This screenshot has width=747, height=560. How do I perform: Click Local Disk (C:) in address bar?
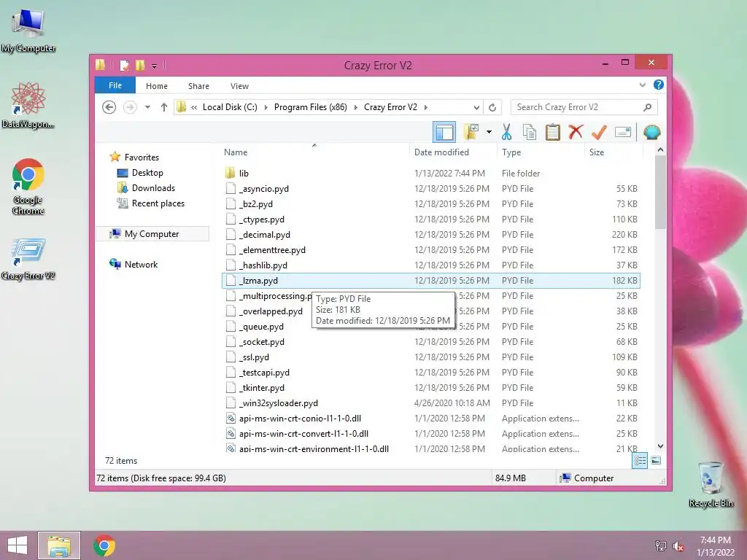point(230,107)
